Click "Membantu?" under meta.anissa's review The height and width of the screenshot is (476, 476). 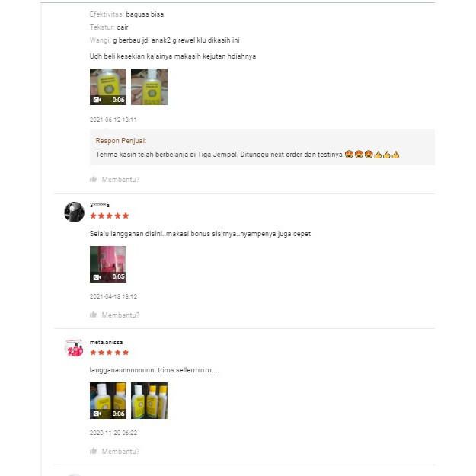point(120,451)
